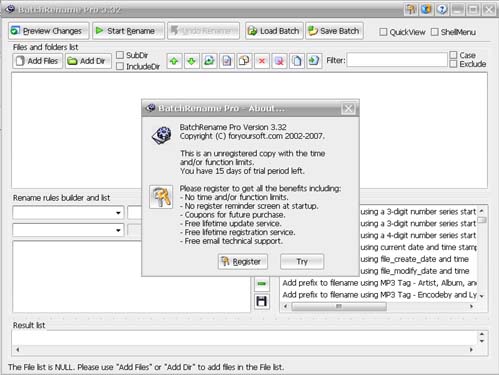Click Save Batch button
The image size is (499, 375).
click(x=334, y=31)
